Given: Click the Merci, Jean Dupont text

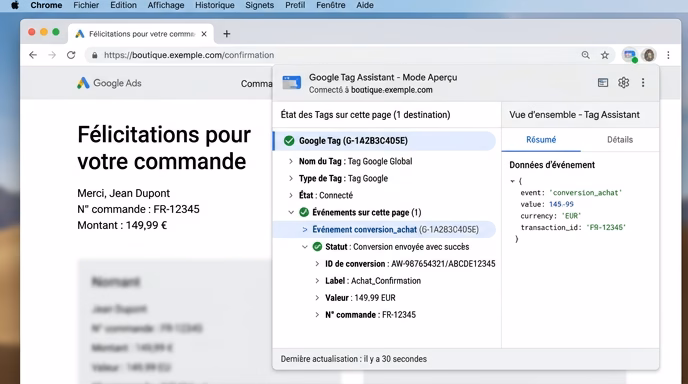Looking at the screenshot, I should pos(123,194).
